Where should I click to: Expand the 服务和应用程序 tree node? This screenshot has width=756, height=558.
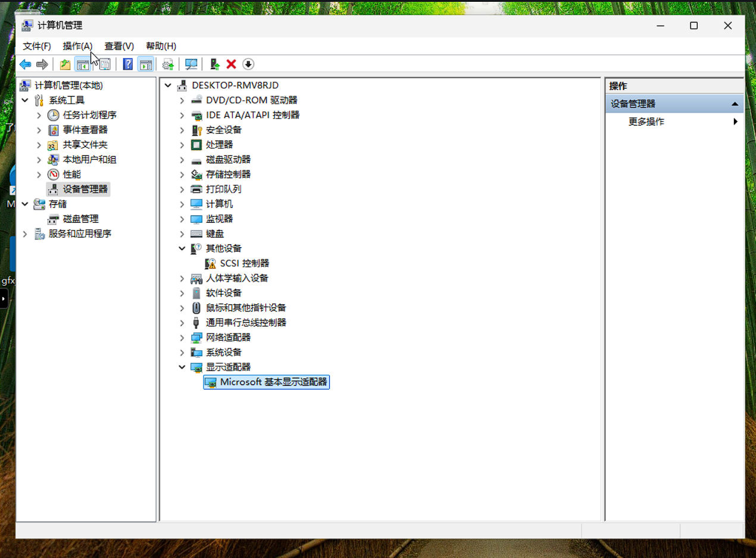(x=25, y=234)
